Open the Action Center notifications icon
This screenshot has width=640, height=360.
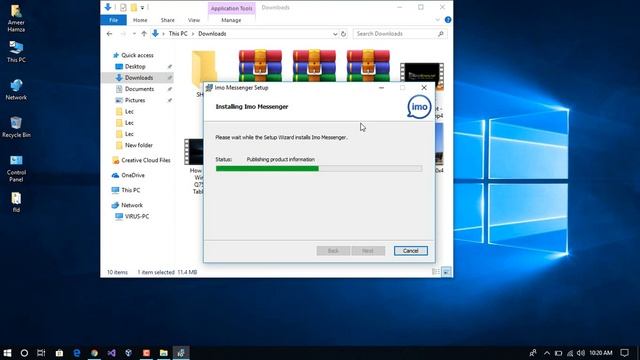click(624, 353)
